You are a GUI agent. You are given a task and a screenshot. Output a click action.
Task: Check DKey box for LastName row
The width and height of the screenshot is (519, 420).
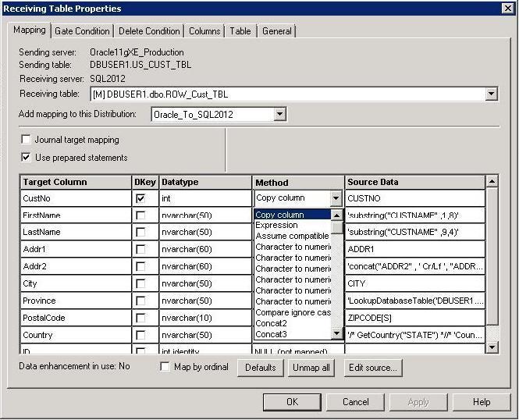click(x=140, y=232)
